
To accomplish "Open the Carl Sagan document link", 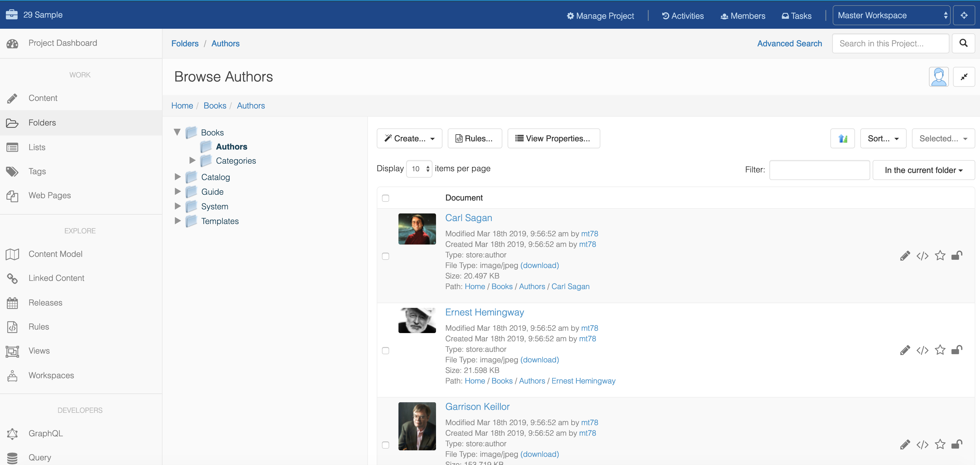I will [x=469, y=218].
